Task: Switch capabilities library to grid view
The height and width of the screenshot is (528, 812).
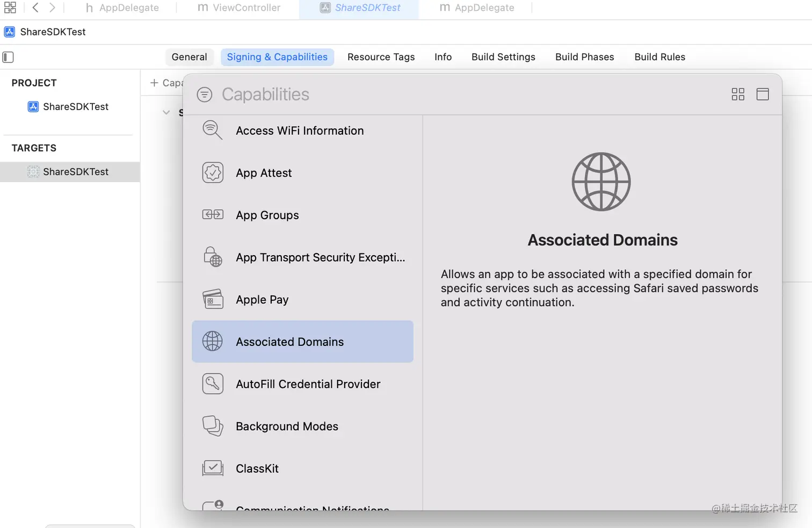Action: point(738,95)
